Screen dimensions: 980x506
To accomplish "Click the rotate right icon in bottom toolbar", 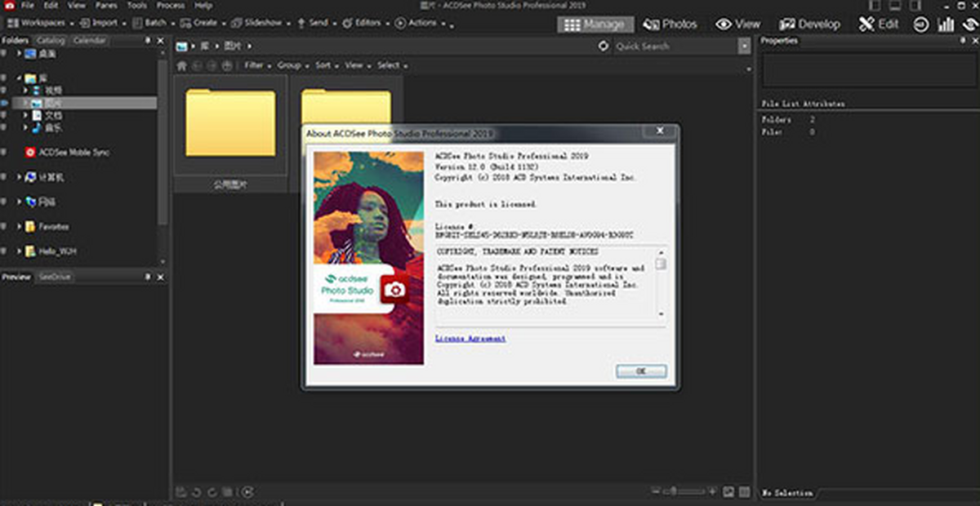I will tap(212, 492).
